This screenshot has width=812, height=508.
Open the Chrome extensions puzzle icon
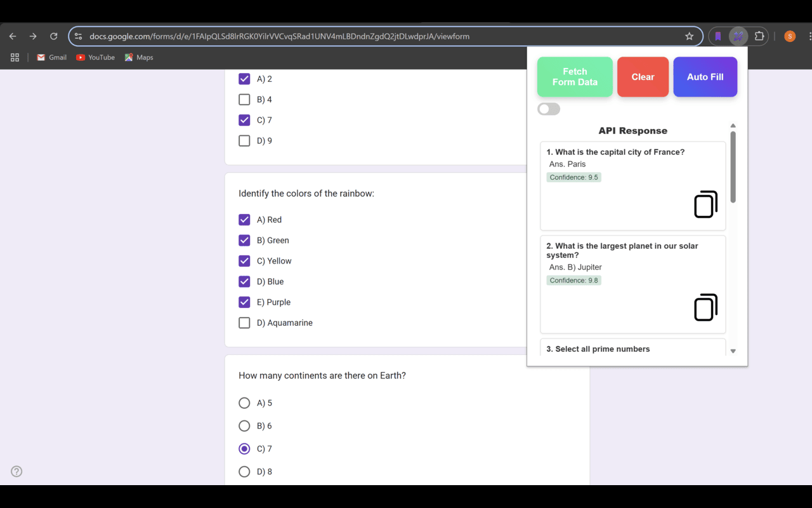(759, 36)
